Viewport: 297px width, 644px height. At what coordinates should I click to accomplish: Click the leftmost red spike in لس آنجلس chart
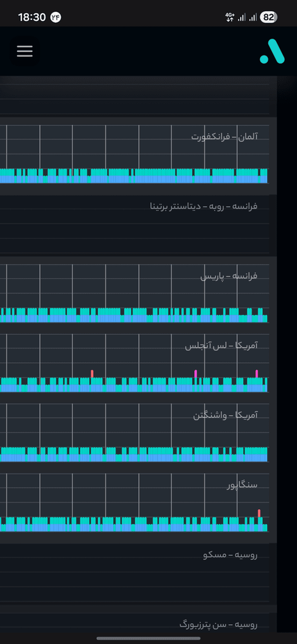[92, 374]
